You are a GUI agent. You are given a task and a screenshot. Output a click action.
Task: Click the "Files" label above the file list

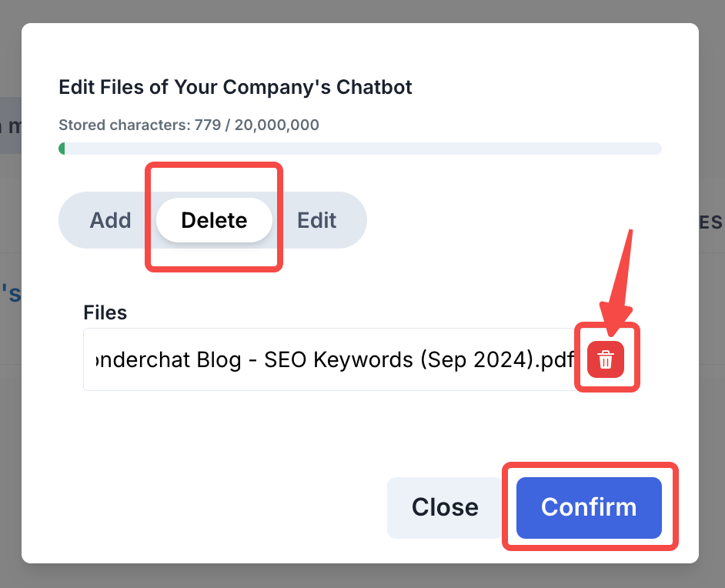tap(105, 312)
